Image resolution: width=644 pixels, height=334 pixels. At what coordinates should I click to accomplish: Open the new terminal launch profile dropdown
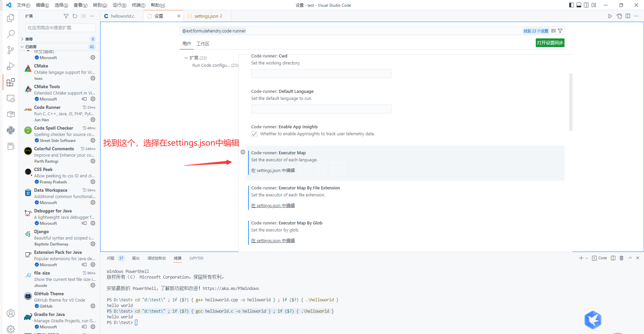point(587,258)
